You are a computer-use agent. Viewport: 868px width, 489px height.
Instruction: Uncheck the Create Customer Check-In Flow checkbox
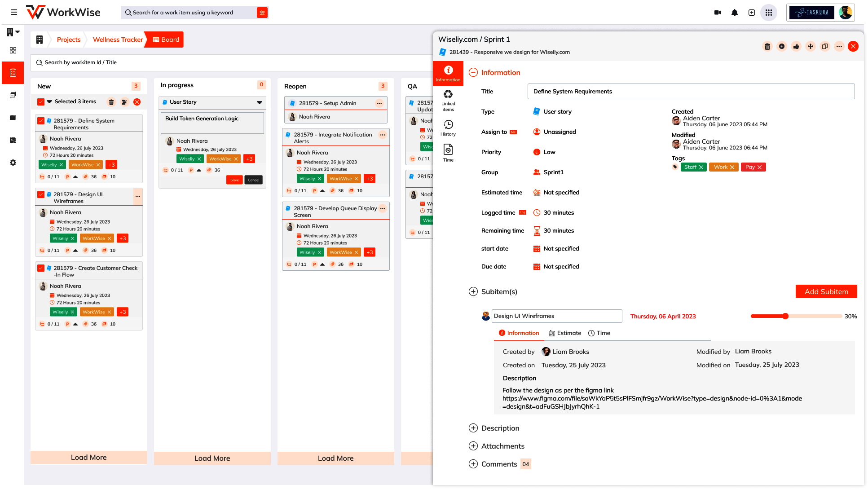click(x=41, y=268)
